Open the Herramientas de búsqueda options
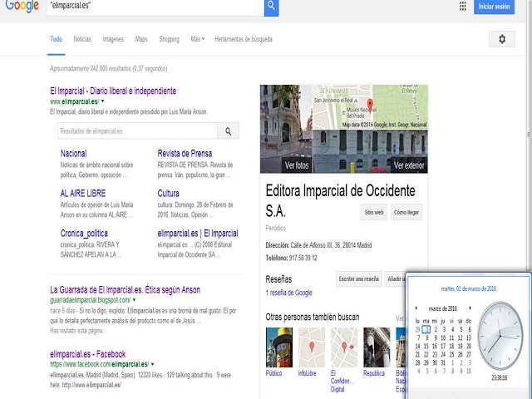 [x=244, y=39]
